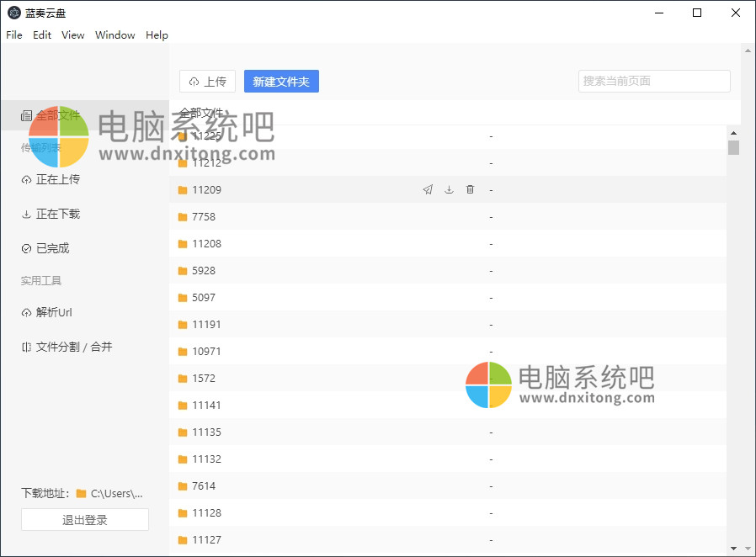The height and width of the screenshot is (557, 756).
Task: Open the 正在上传 uploads panel
Action: pos(55,179)
